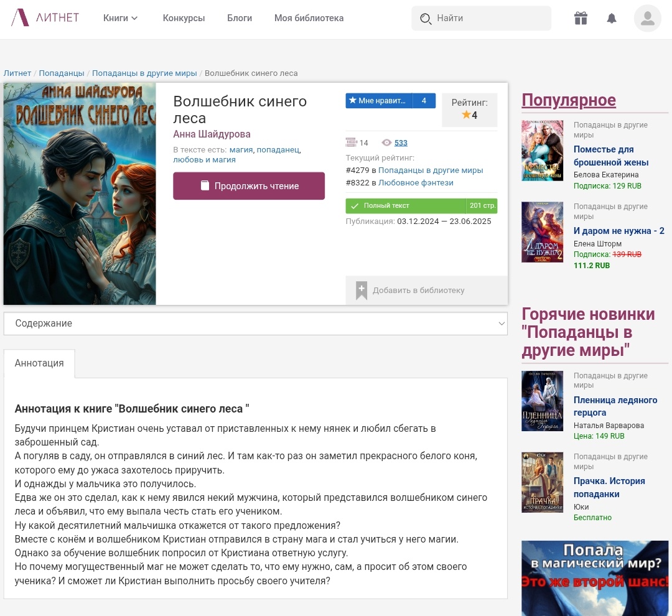Viewport: 672px width, 616px height.
Task: Select the Аннотация tab
Action: click(x=39, y=363)
